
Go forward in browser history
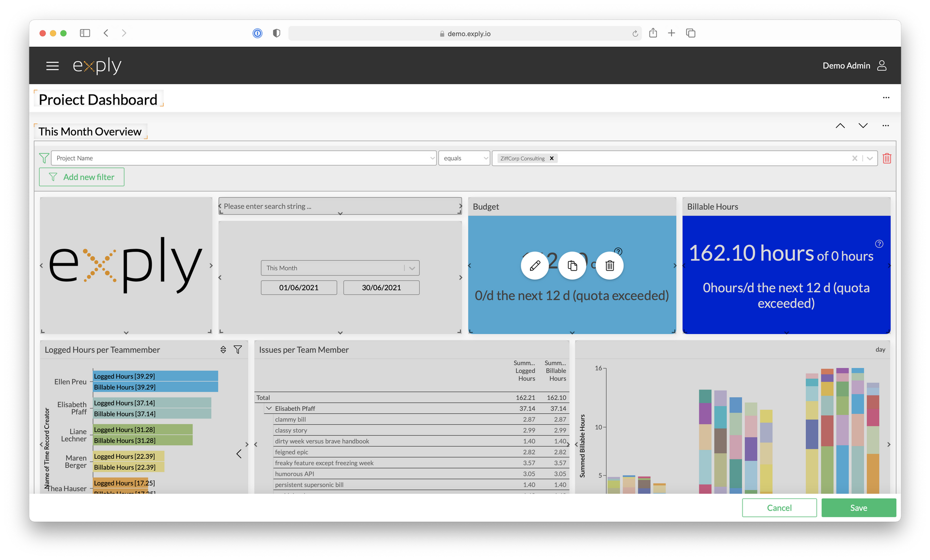tap(124, 33)
